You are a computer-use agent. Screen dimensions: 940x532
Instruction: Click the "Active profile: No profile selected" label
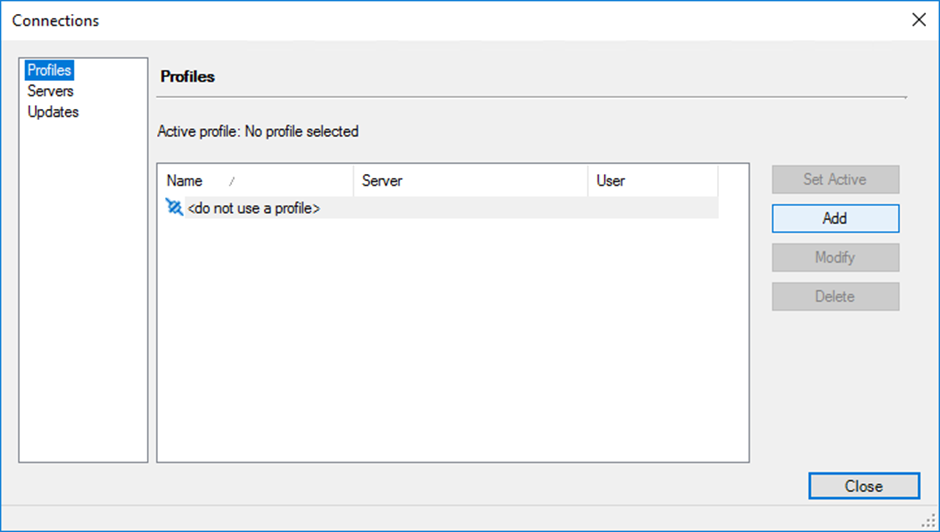tap(258, 131)
